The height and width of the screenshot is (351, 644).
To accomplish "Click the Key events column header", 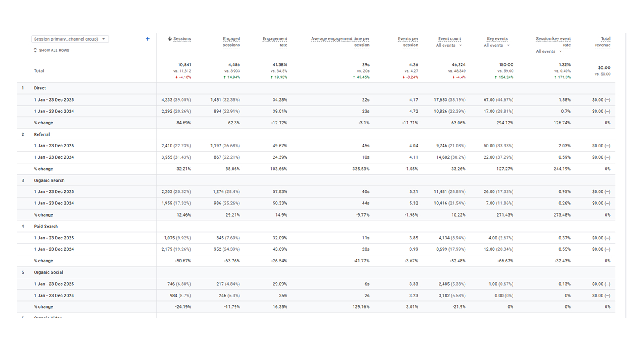I will (x=497, y=39).
